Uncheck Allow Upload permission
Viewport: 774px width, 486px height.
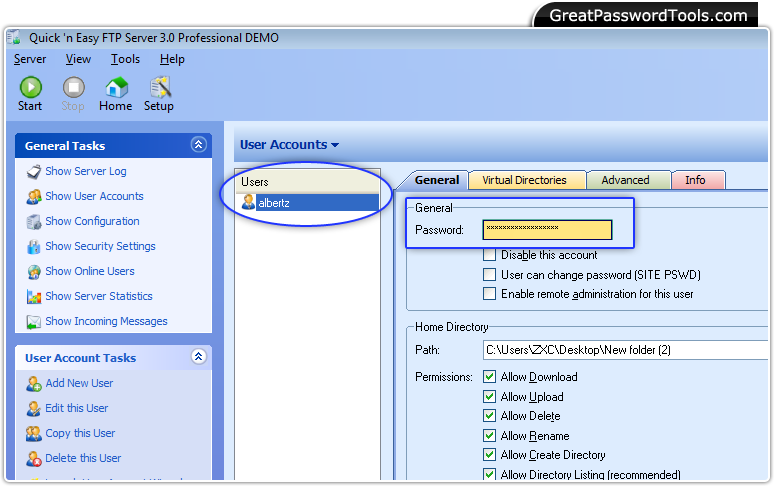[x=489, y=396]
